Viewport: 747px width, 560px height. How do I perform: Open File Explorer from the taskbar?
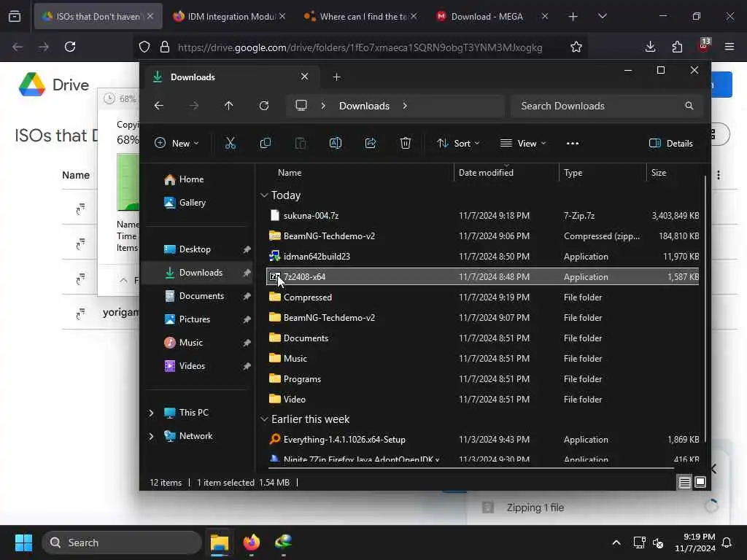[220, 542]
